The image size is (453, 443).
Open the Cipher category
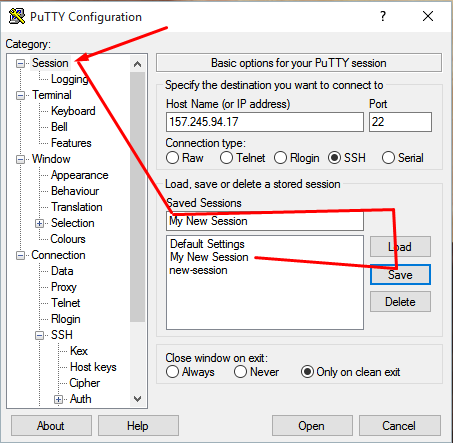point(84,383)
